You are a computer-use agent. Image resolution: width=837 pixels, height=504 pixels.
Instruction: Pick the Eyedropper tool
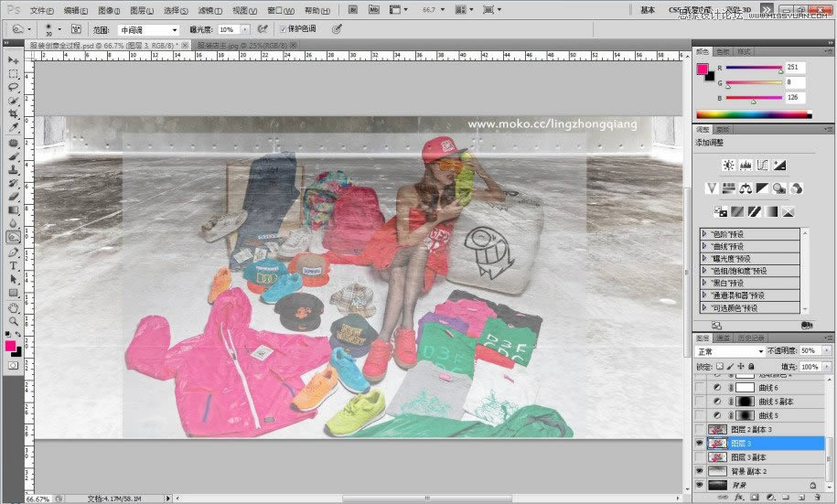pyautogui.click(x=13, y=127)
